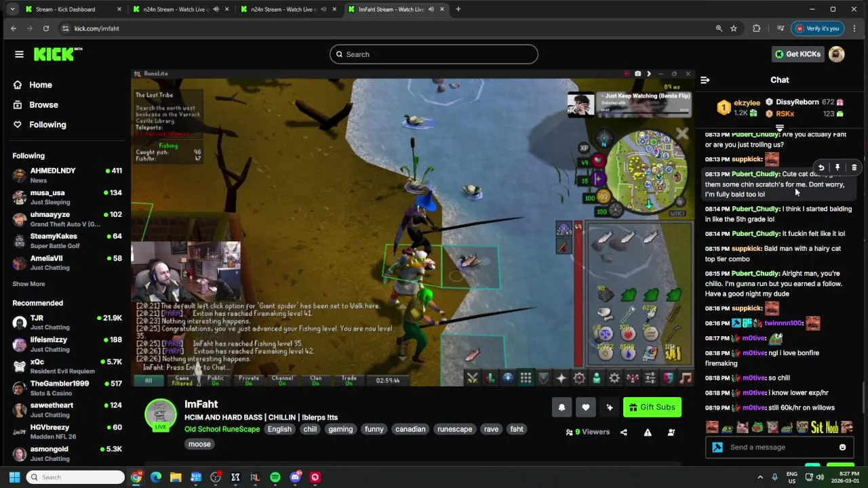This screenshot has width=868, height=488.
Task: Open the Chrome three-dot menu
Action: click(x=854, y=28)
